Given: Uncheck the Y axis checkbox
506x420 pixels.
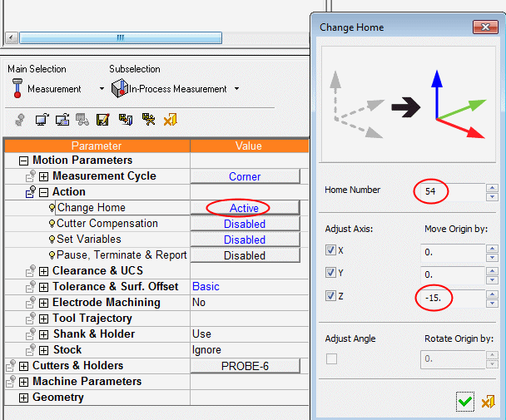Looking at the screenshot, I should coord(330,274).
